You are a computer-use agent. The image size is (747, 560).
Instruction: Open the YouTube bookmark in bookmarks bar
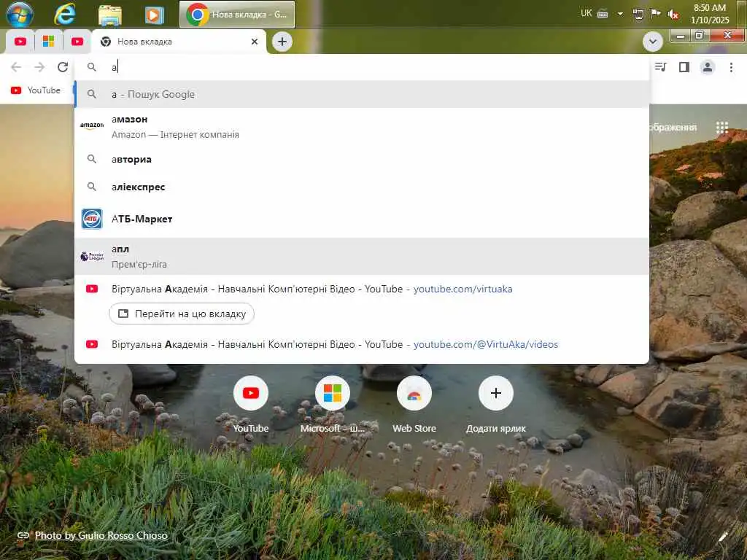click(x=36, y=90)
